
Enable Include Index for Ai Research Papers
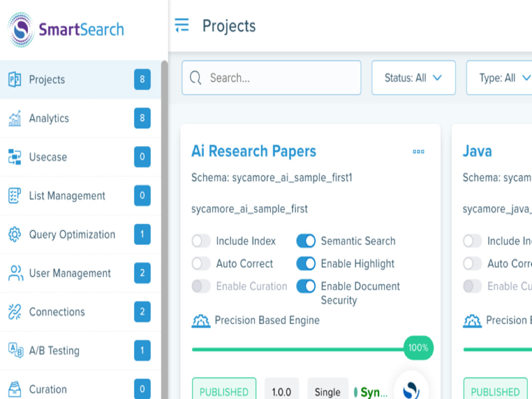click(x=201, y=241)
